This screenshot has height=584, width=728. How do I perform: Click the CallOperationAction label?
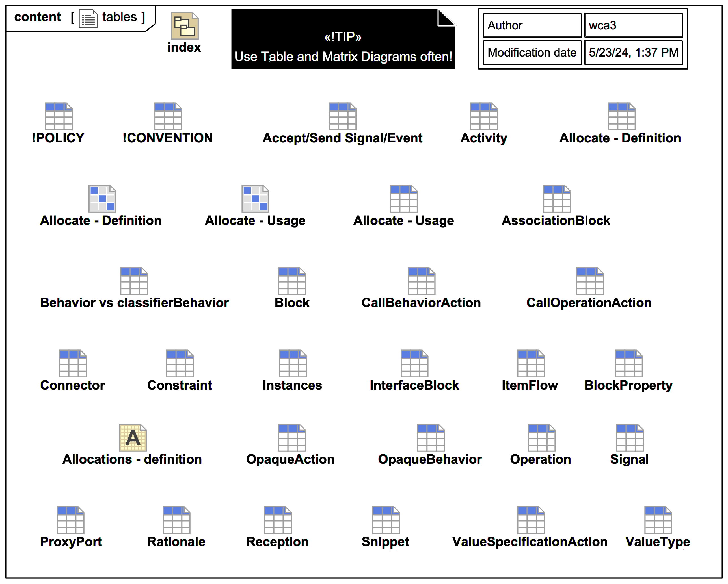[x=589, y=303]
